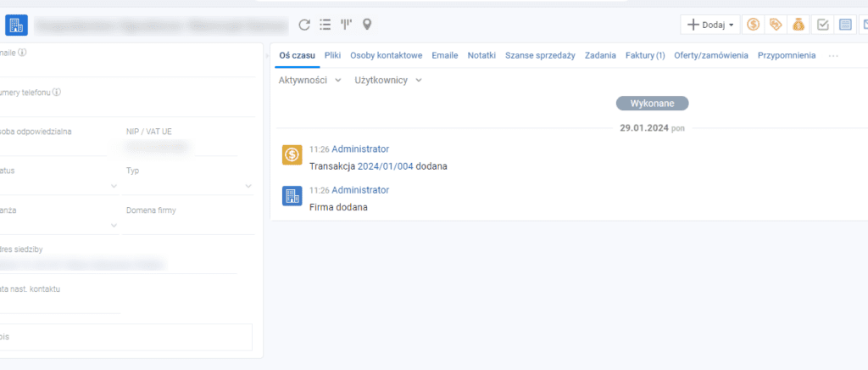Click the refresh icon beside the company name
Viewport: 868px width, 370px height.
pyautogui.click(x=304, y=25)
